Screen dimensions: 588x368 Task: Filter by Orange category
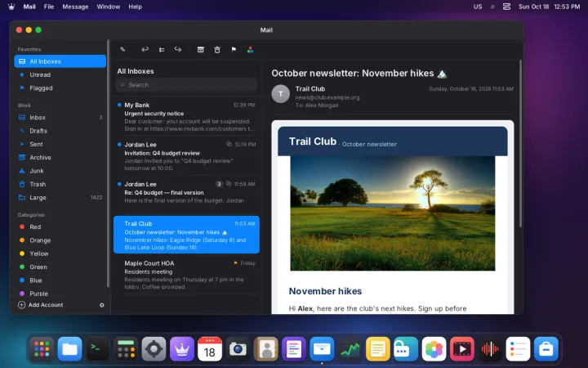60,240
